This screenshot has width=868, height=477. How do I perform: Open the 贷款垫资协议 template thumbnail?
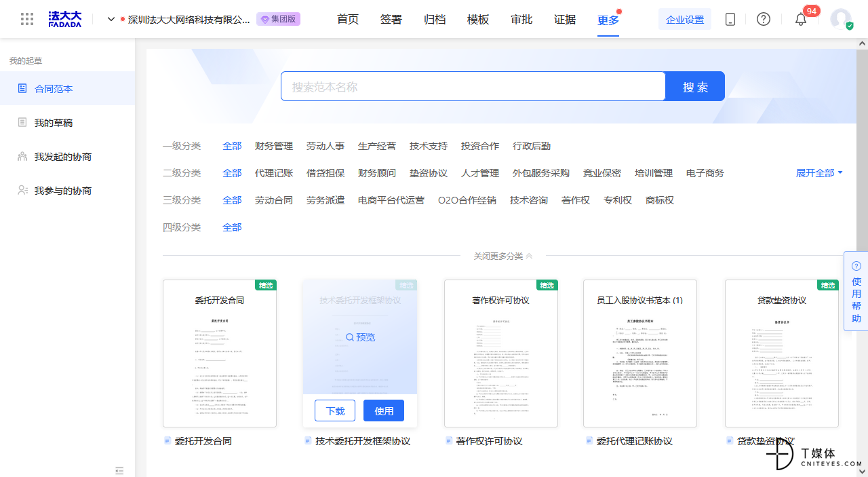click(x=782, y=354)
